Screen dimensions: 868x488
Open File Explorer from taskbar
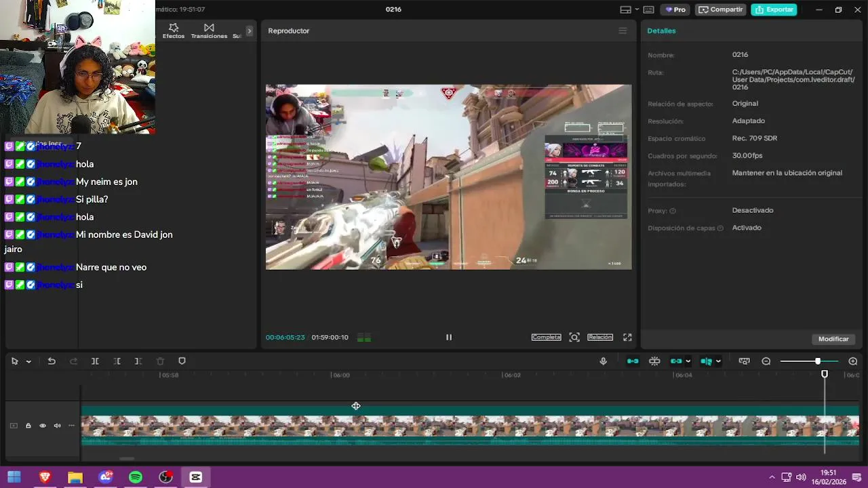pyautogui.click(x=75, y=477)
